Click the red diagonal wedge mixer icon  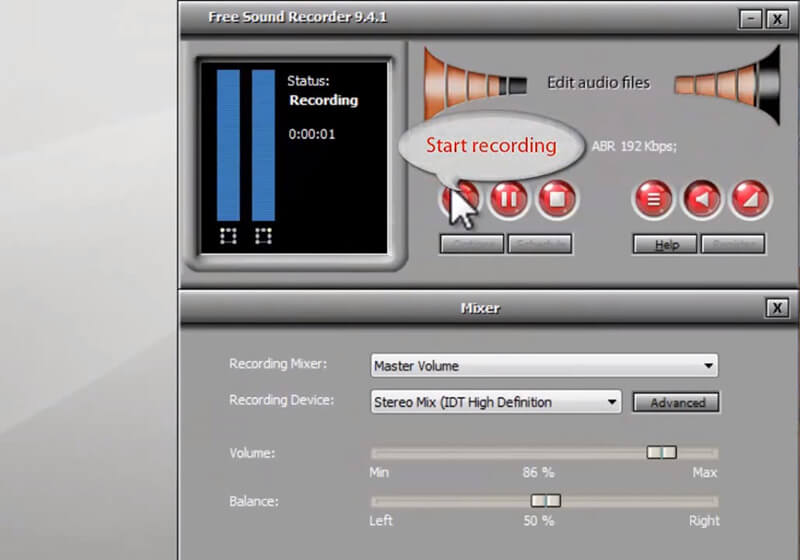[750, 199]
